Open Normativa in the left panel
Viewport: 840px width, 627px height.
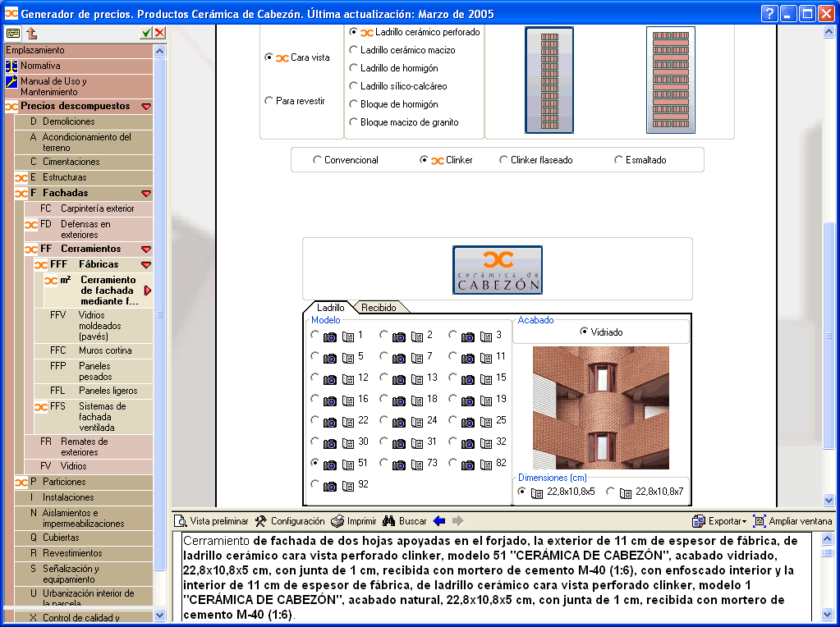(x=40, y=66)
